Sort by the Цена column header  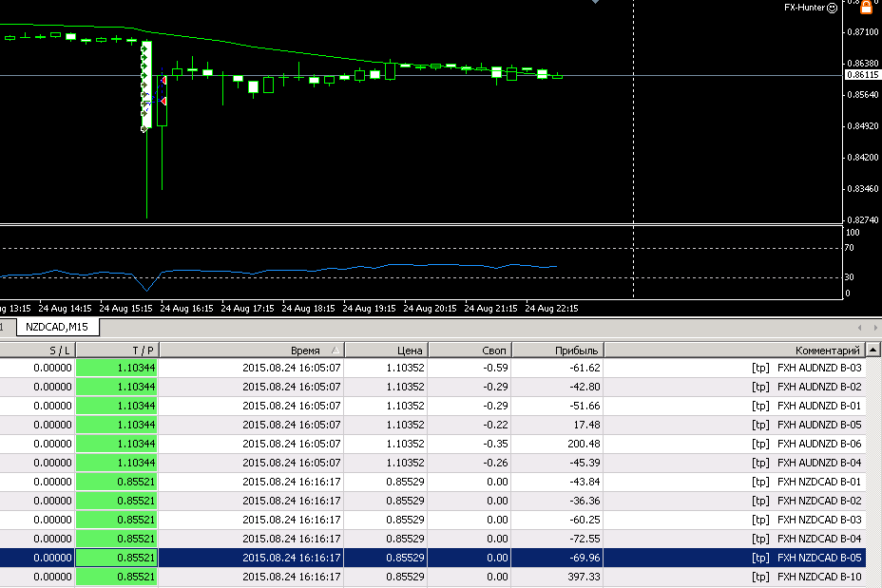386,351
